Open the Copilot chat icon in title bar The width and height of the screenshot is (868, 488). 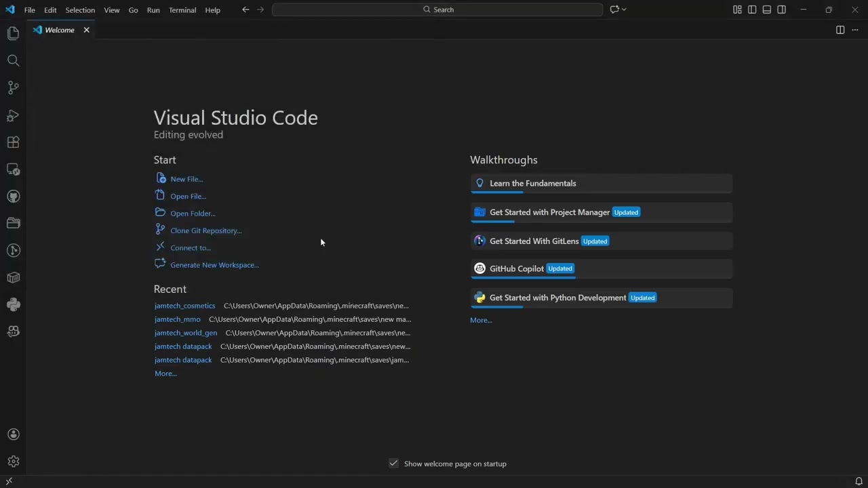pyautogui.click(x=614, y=9)
